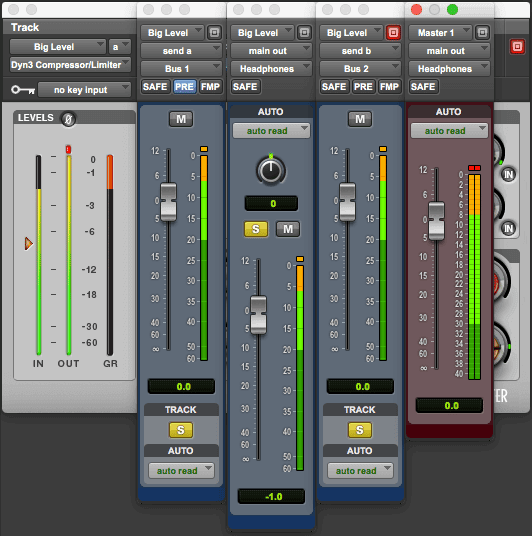Click Master 1 level field showing 0.0
The image size is (532, 536).
pos(450,406)
